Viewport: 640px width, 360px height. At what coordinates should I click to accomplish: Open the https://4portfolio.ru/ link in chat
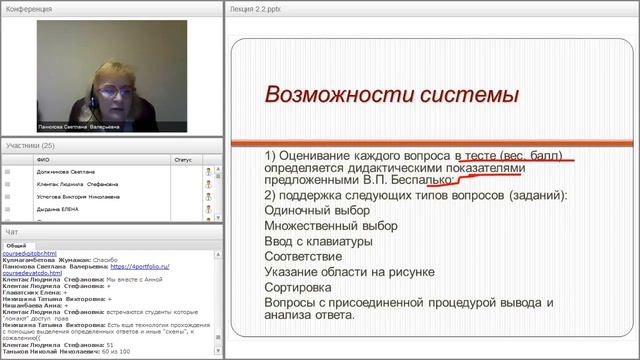pyautogui.click(x=140, y=267)
